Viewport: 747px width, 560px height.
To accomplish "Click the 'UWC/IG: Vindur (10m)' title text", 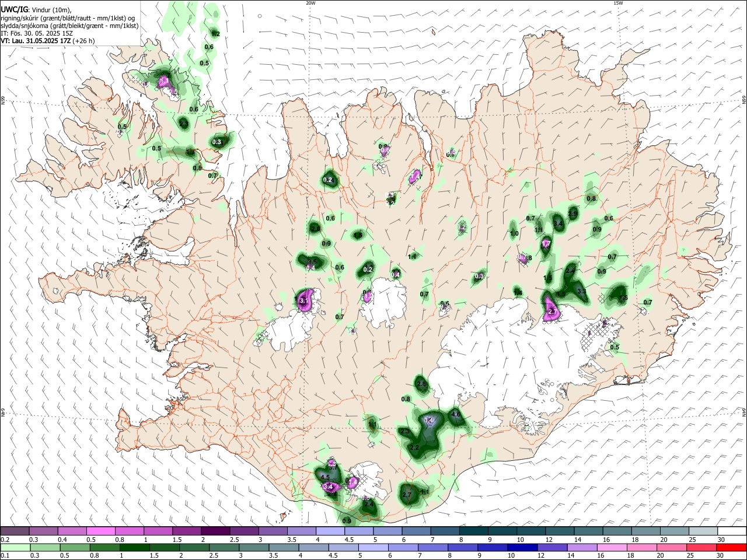I will (36, 10).
